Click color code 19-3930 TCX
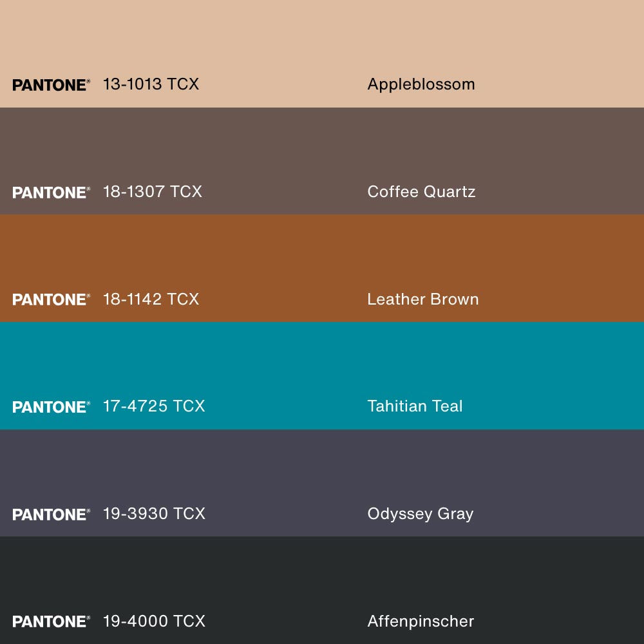This screenshot has height=644, width=644. (x=154, y=514)
